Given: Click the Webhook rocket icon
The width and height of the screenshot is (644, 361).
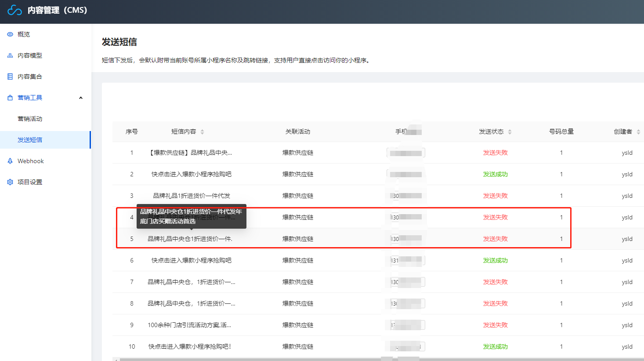Looking at the screenshot, I should pos(10,161).
